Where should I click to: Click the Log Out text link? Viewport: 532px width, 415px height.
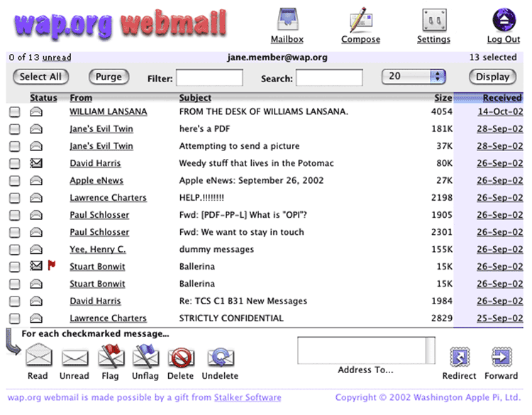coord(504,39)
